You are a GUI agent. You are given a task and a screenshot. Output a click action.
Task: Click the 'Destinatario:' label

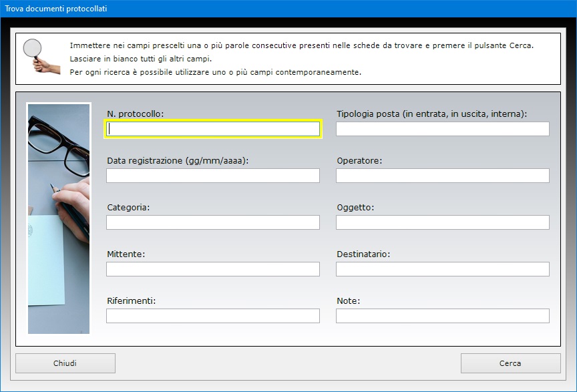[363, 254]
